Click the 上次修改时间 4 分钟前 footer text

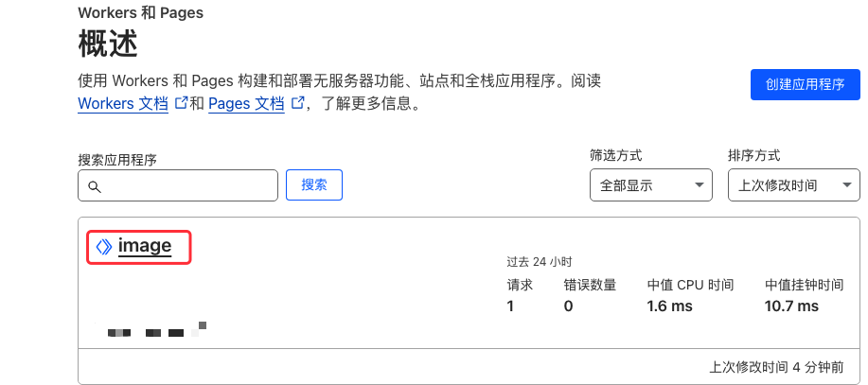tap(776, 367)
